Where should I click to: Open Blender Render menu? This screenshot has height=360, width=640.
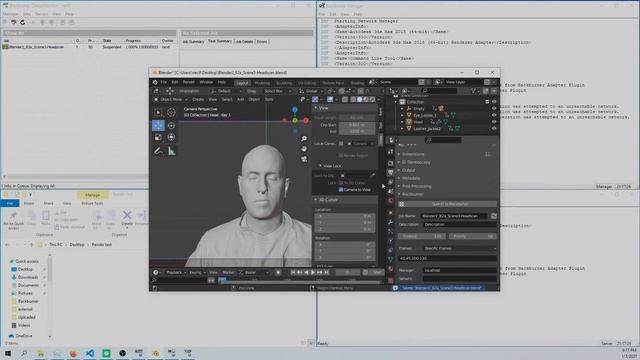pyautogui.click(x=189, y=82)
